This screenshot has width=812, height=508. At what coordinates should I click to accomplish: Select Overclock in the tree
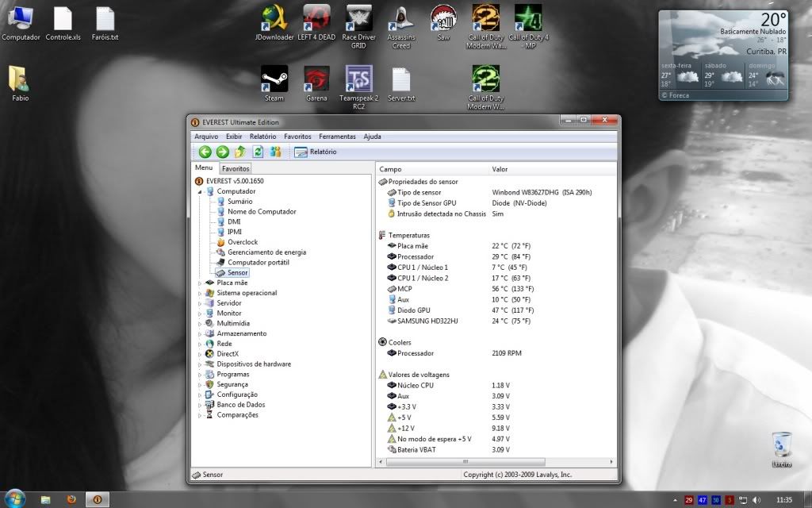click(242, 242)
